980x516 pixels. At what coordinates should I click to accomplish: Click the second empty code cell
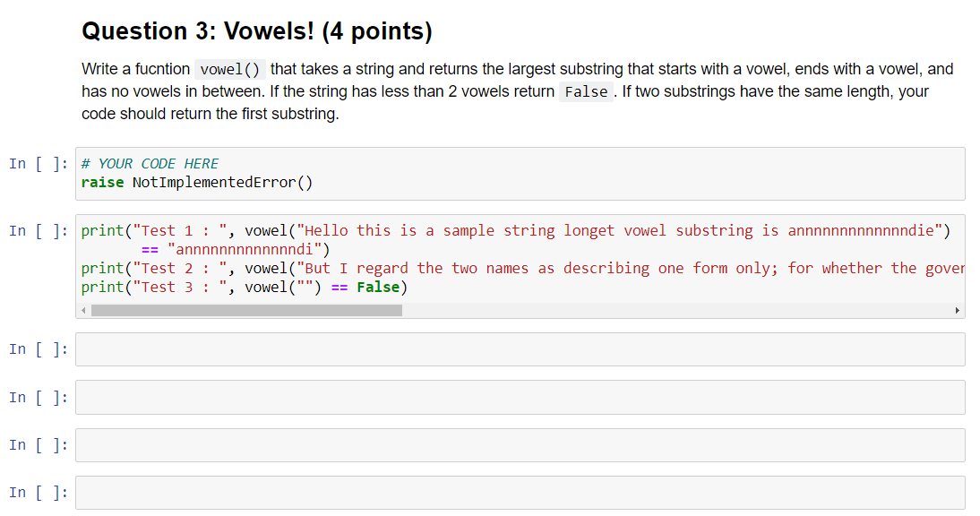click(x=520, y=397)
